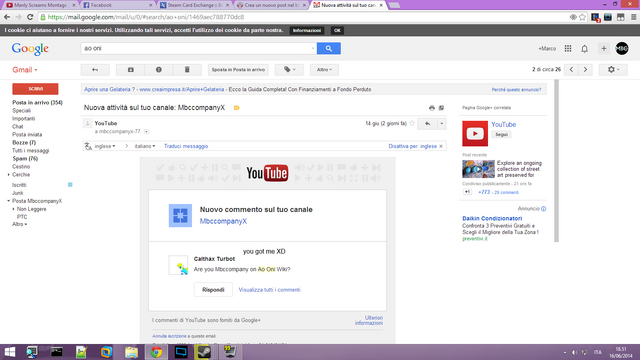640x360 pixels.
Task: Print the message with the printer icon
Action: 432,108
